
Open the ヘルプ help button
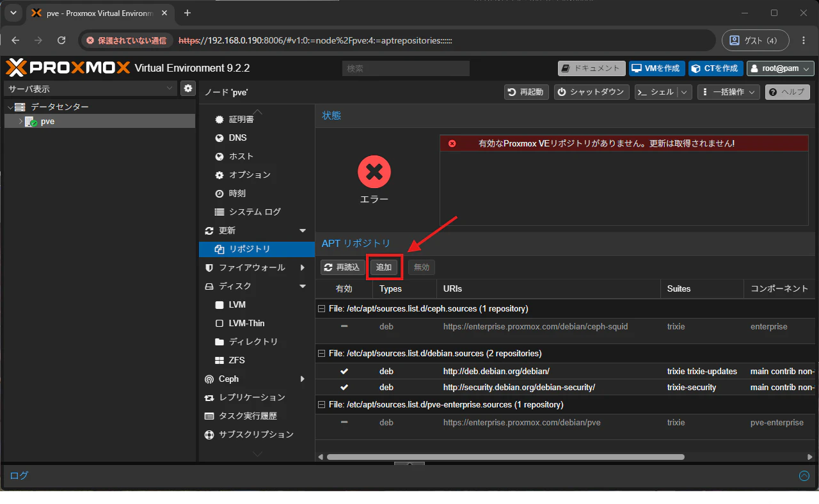coord(788,92)
